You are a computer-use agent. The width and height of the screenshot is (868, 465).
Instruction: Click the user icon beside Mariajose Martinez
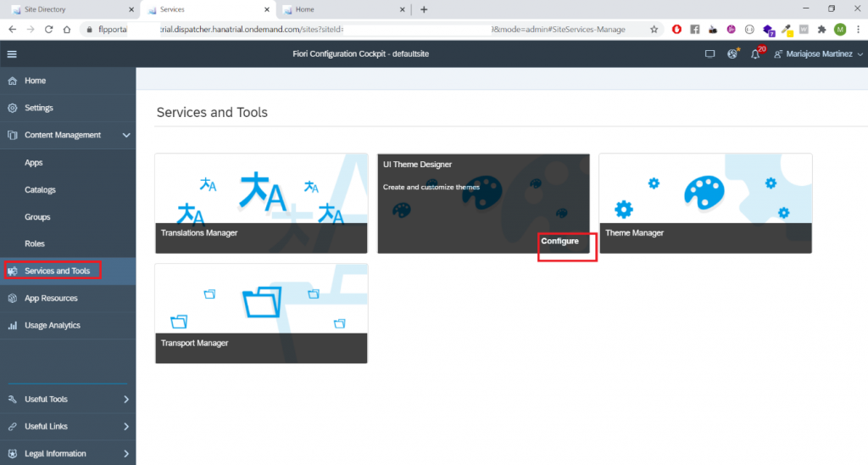coord(778,54)
